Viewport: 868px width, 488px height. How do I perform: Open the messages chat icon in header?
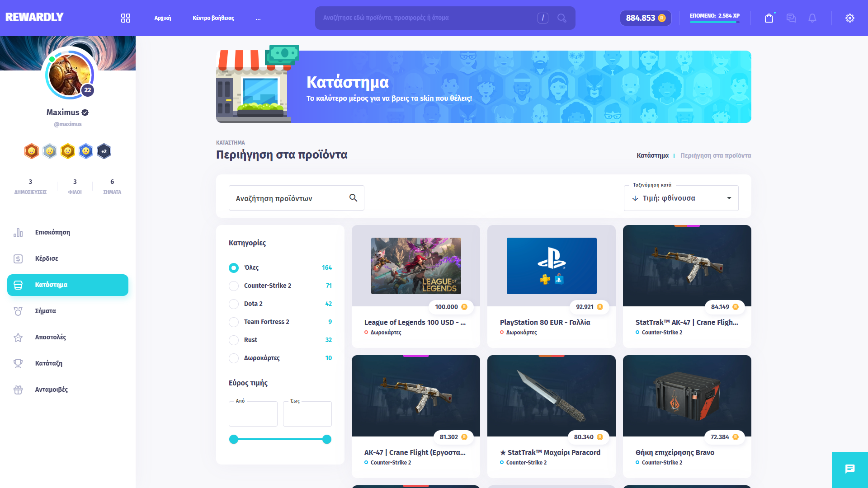(x=791, y=18)
